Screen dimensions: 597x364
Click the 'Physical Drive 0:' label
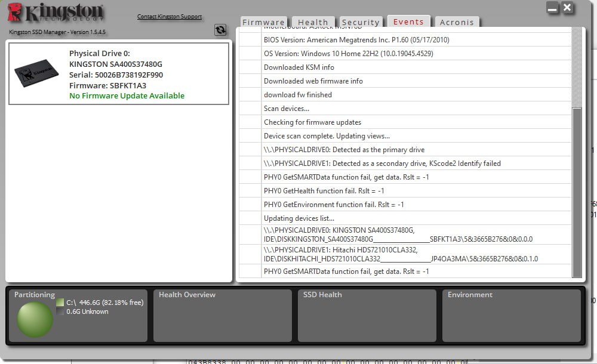click(99, 53)
